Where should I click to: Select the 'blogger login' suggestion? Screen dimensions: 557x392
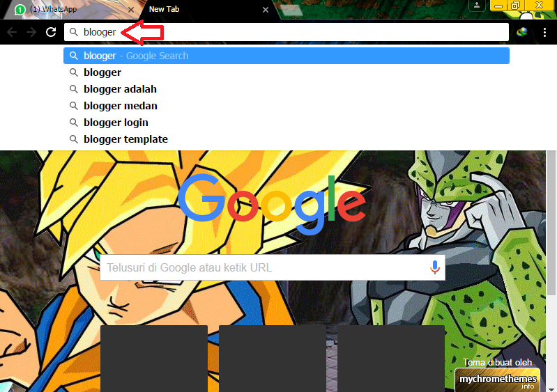(x=287, y=123)
